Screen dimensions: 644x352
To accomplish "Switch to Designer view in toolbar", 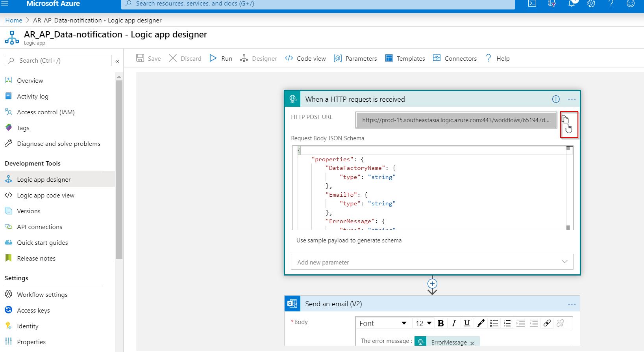I will point(259,58).
